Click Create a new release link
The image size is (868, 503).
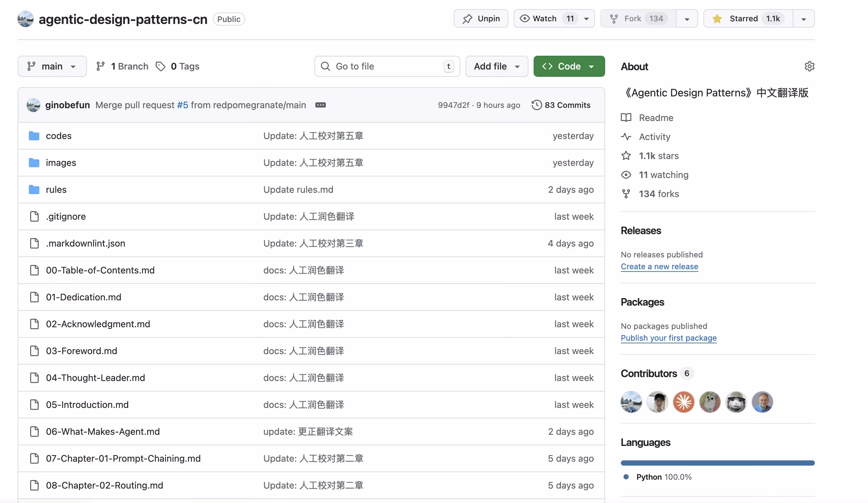(659, 267)
